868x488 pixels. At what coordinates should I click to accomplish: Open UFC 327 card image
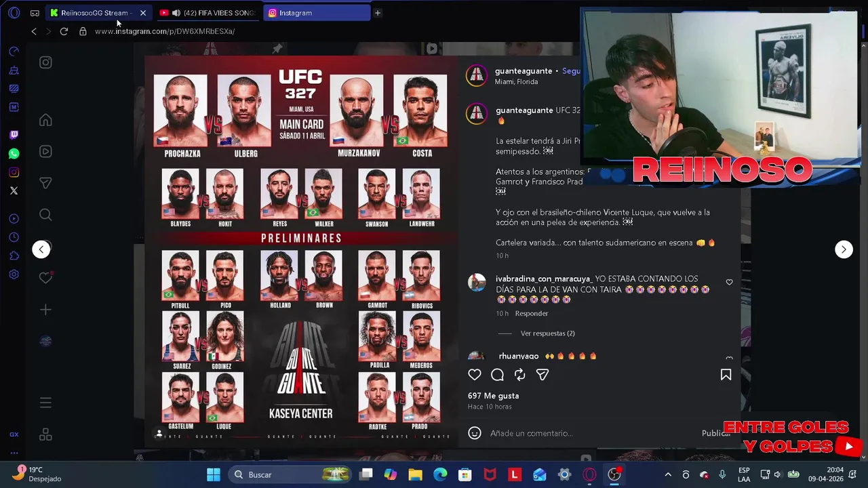(301, 251)
